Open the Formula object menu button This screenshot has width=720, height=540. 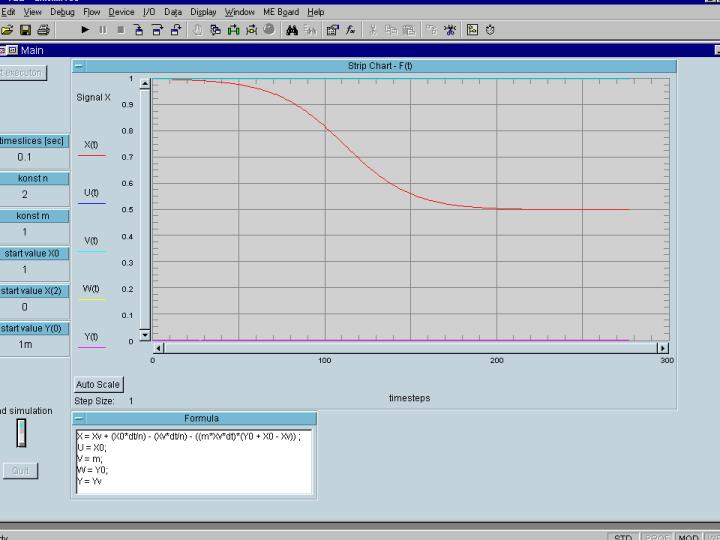80,418
